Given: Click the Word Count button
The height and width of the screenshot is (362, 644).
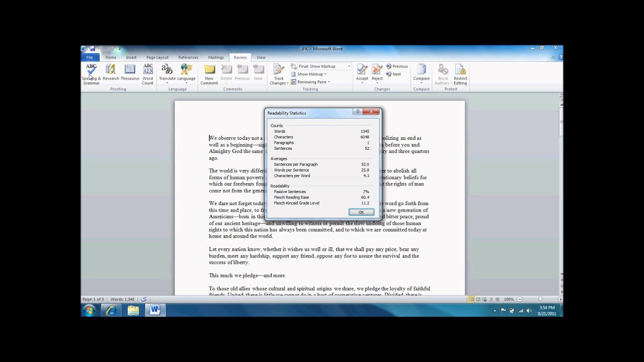Looking at the screenshot, I should [147, 74].
